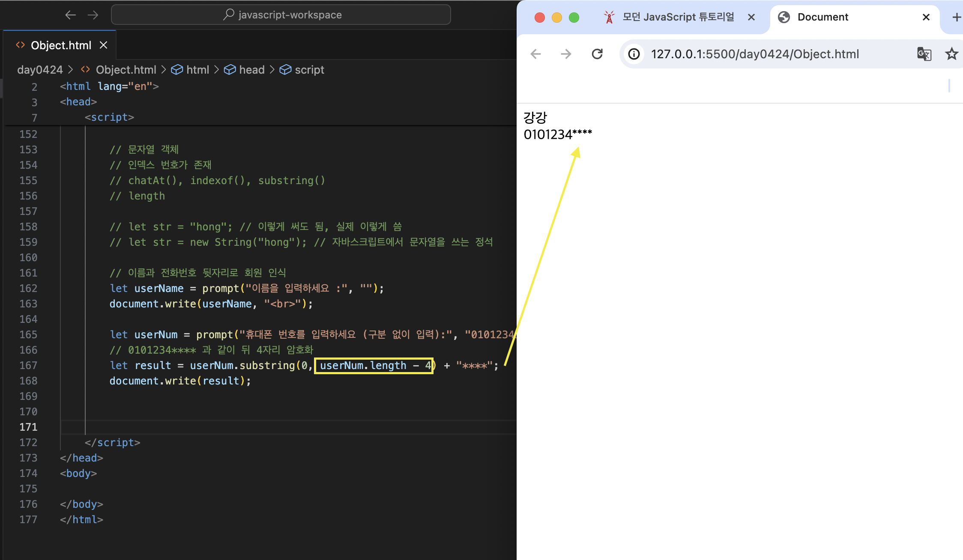Expand the head breadcrumb item

click(251, 70)
